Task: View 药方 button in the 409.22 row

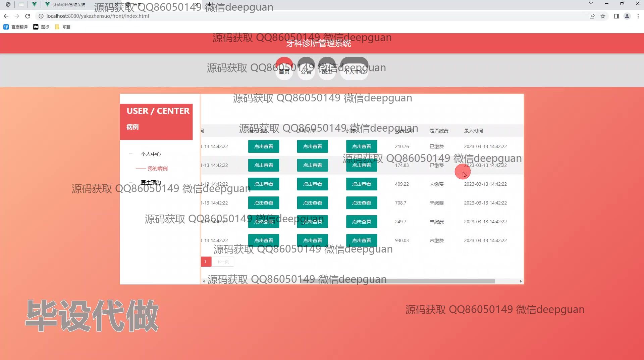Action: [x=362, y=184]
